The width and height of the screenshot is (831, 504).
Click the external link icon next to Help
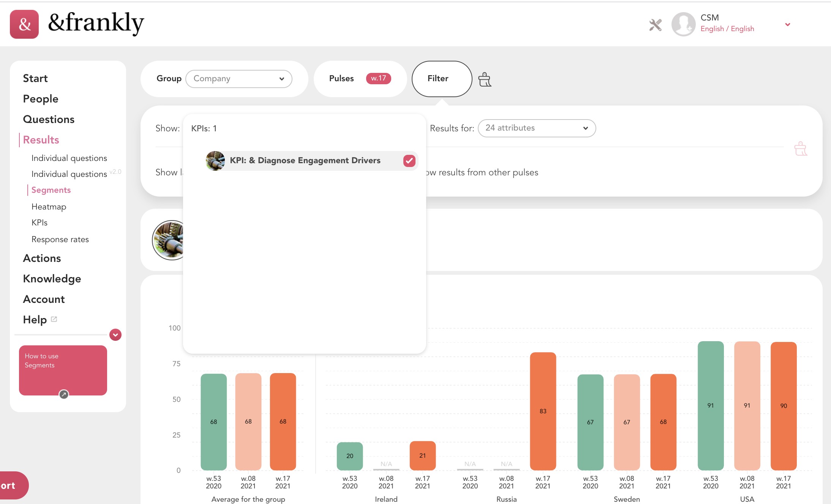tap(54, 319)
